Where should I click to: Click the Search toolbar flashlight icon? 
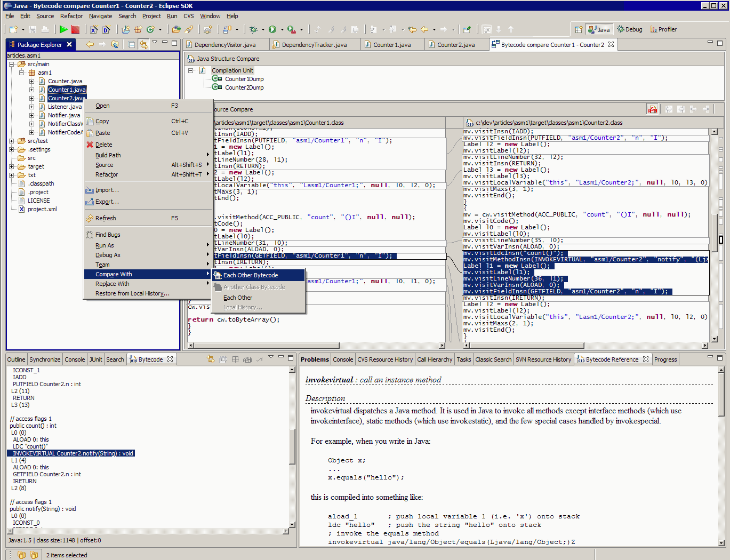click(x=189, y=29)
